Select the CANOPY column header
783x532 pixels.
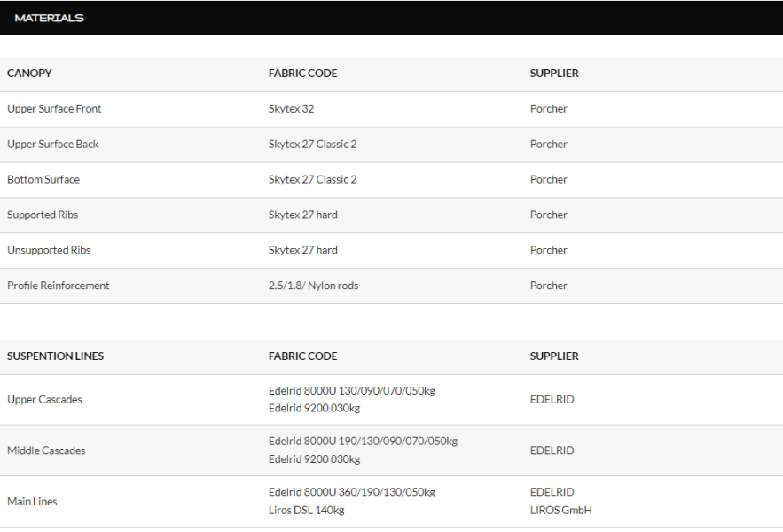(x=29, y=74)
